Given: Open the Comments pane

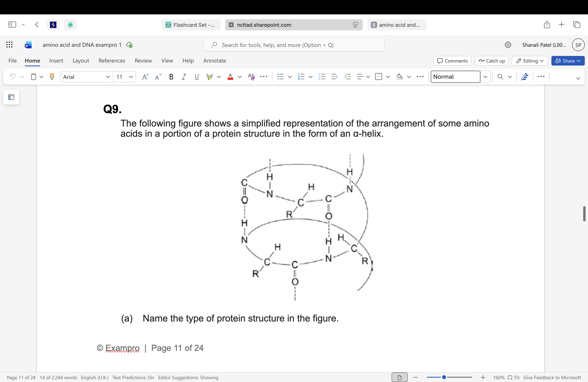Looking at the screenshot, I should click(x=452, y=61).
